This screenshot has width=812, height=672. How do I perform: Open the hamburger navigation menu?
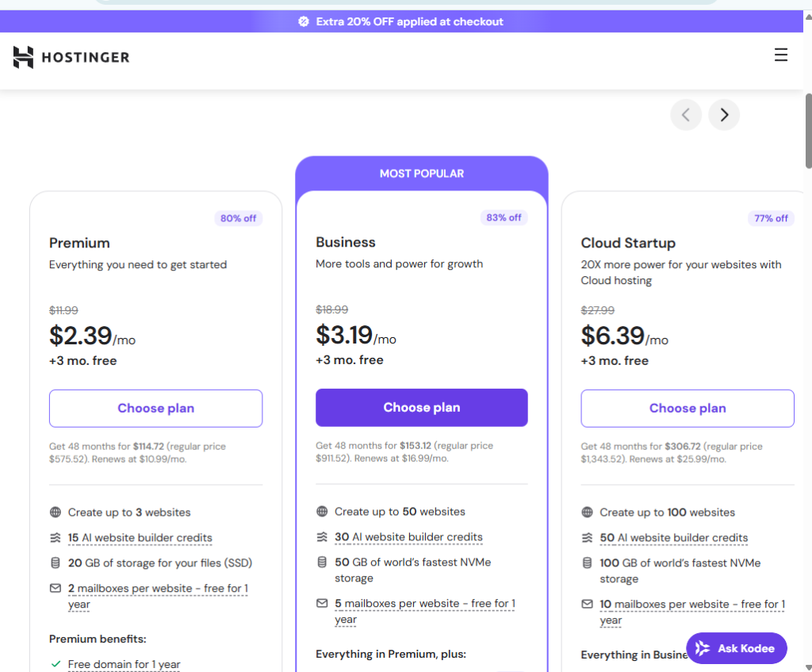point(781,55)
